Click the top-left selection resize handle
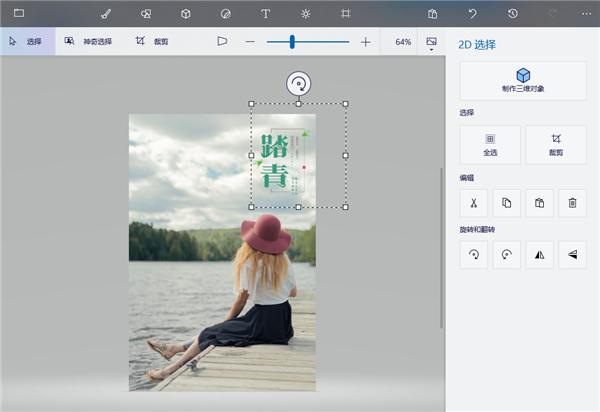The image size is (600, 412). (251, 104)
